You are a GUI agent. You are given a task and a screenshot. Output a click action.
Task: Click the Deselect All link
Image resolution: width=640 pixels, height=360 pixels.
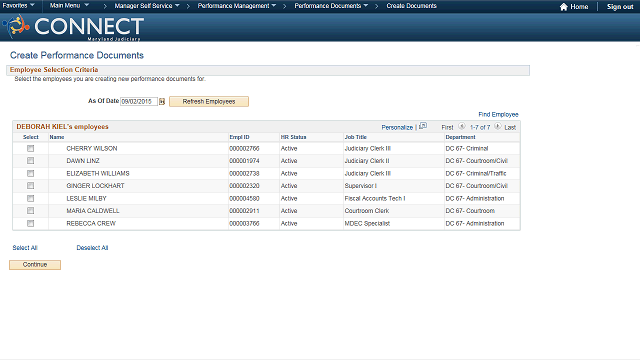[92, 248]
